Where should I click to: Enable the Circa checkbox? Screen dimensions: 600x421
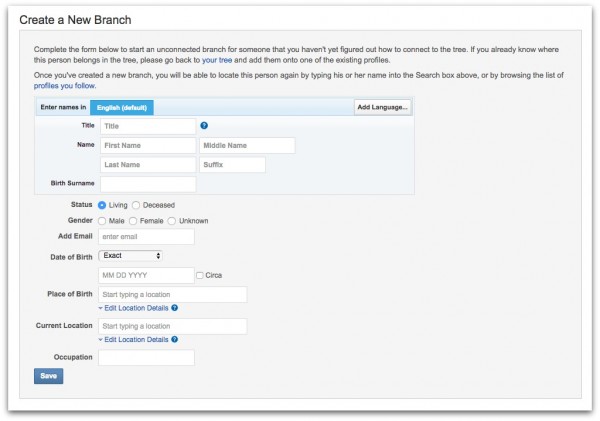(200, 275)
